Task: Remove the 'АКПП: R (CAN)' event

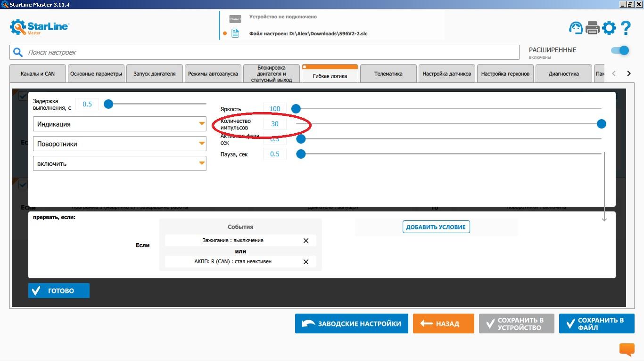Action: (x=306, y=262)
